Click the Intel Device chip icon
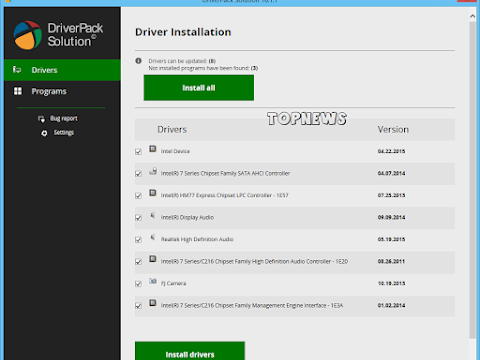Screen dimensions: 480x360 click(x=153, y=149)
